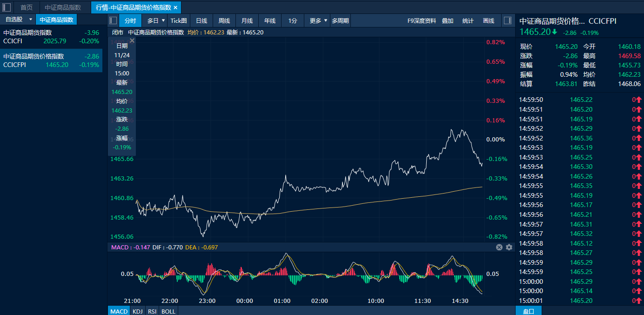This screenshot has height=315, width=644.
Task: Select CCICFI index row in watchlist
Action: (x=51, y=37)
